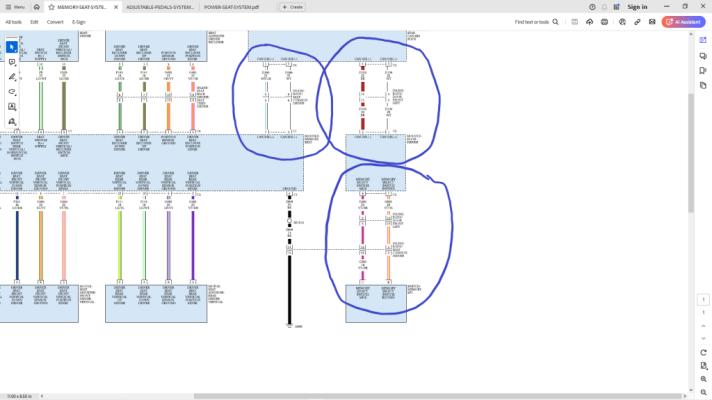Go to previous page chevron
Image resolution: width=712 pixels, height=400 pixels.
pos(703,326)
